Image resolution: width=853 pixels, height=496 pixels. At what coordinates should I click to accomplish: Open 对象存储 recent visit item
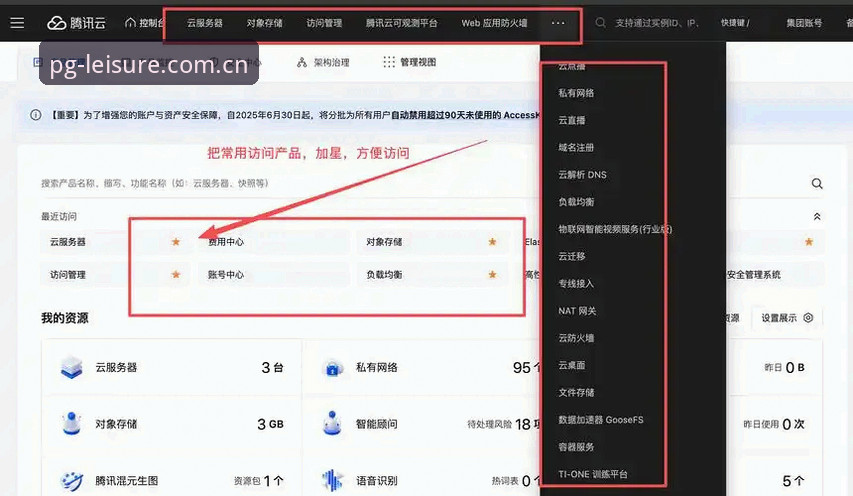coord(432,241)
